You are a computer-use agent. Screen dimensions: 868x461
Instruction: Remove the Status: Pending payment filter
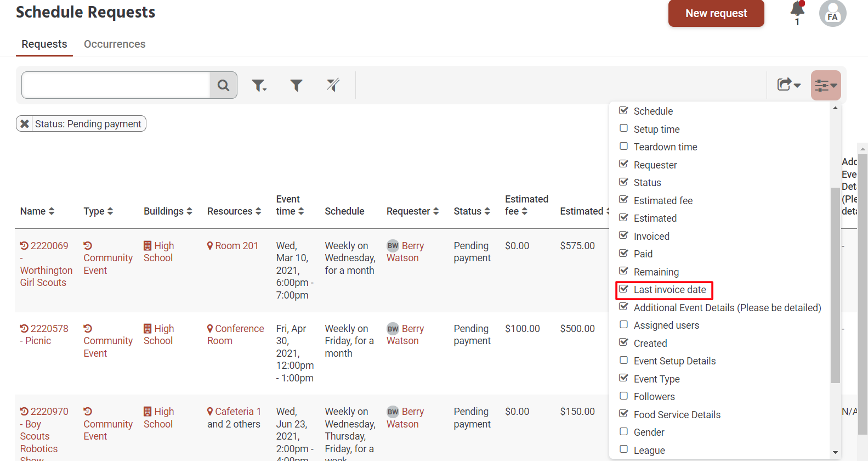click(x=25, y=124)
